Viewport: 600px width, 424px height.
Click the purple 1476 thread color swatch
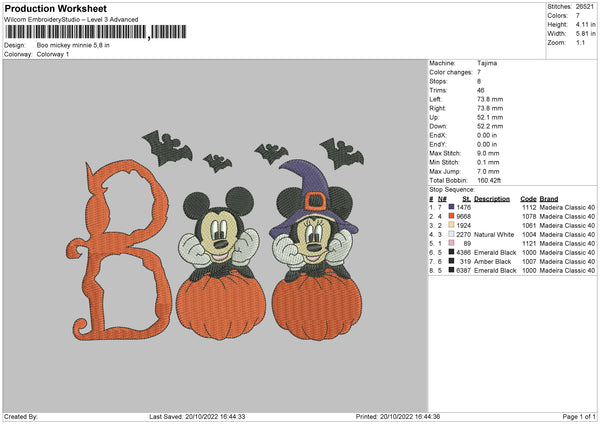pos(454,207)
